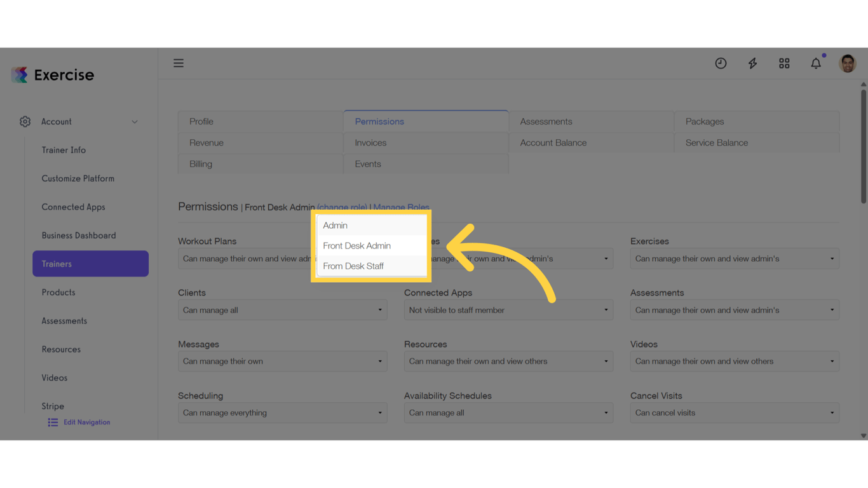The image size is (868, 488).
Task: Open Business Dashboard in sidebar
Action: (x=79, y=236)
